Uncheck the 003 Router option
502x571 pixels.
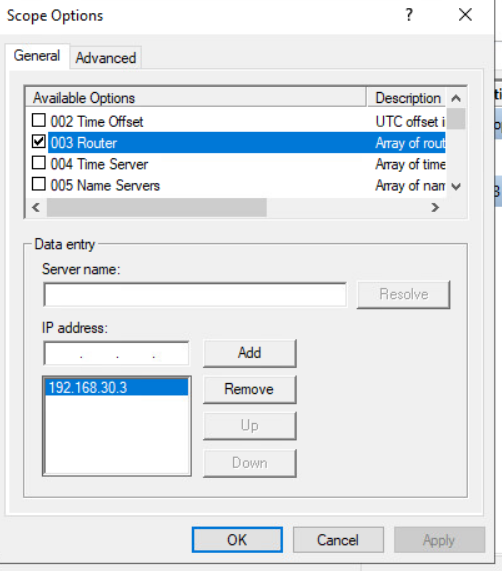point(39,142)
